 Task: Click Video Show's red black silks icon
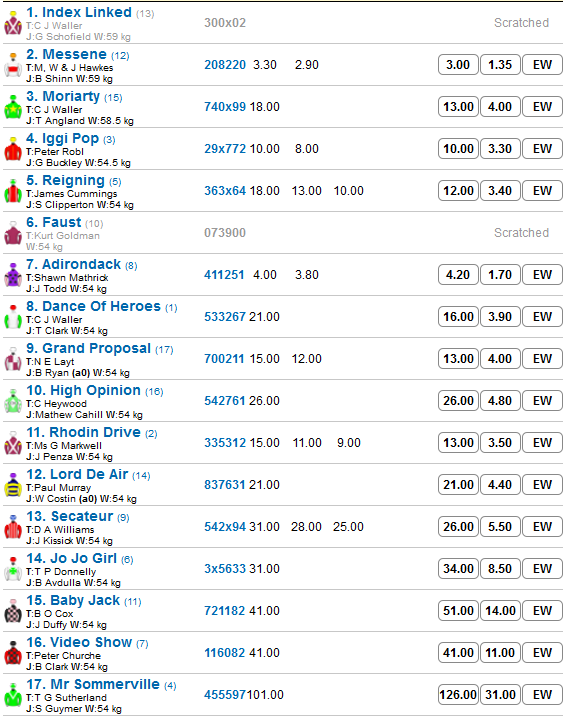point(13,653)
